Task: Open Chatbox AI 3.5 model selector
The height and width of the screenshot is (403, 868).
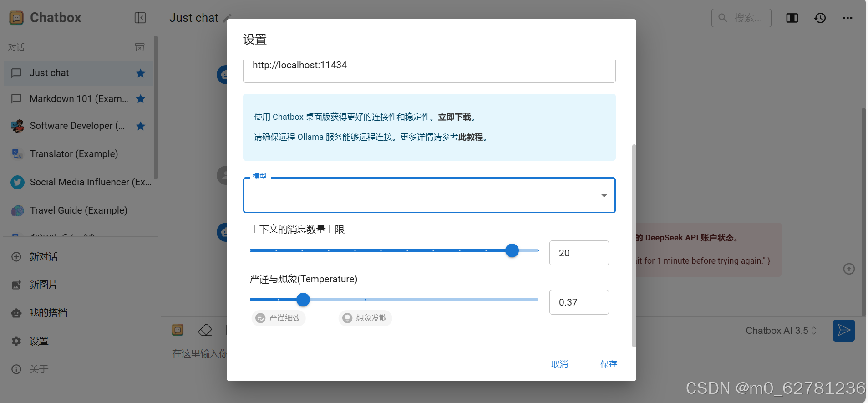Action: [x=781, y=331]
